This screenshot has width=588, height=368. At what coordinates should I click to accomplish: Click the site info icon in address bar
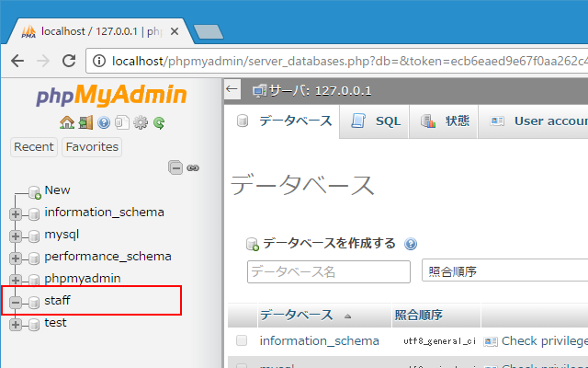pos(99,61)
